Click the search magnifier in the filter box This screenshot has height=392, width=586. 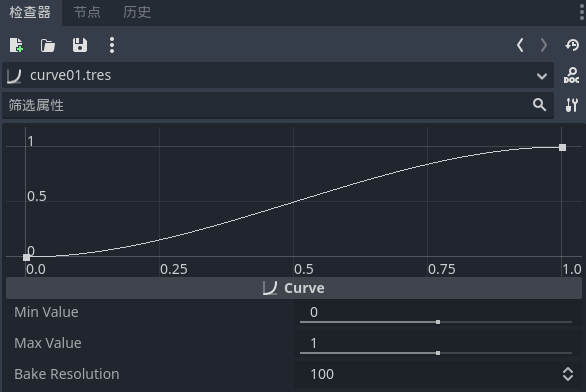539,105
